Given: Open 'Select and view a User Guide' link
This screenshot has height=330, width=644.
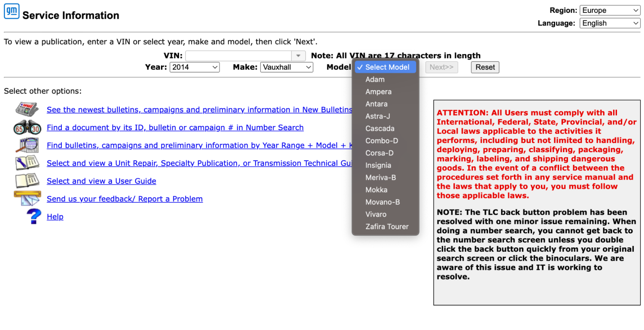Looking at the screenshot, I should pos(101,181).
